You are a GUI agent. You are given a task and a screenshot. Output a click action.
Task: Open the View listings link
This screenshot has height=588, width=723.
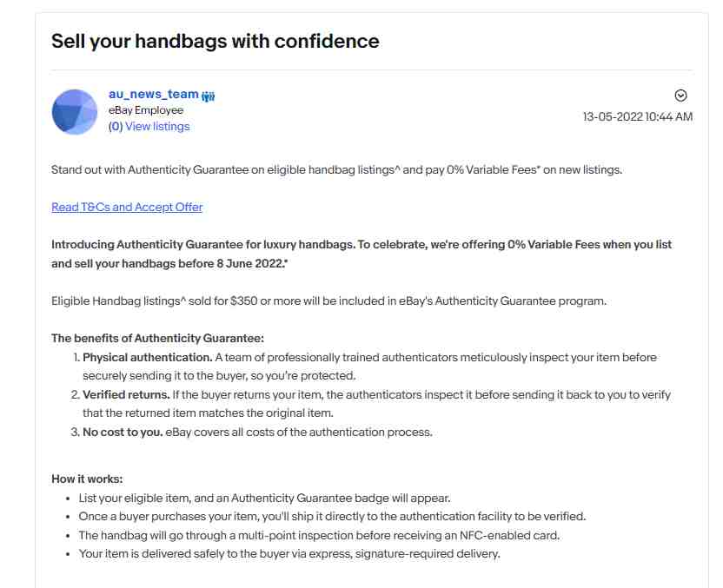tap(157, 126)
